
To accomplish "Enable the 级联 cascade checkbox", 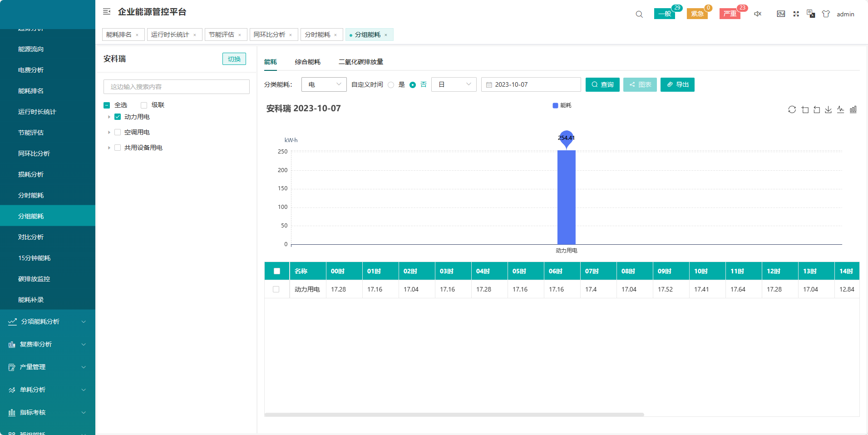I will coord(144,105).
